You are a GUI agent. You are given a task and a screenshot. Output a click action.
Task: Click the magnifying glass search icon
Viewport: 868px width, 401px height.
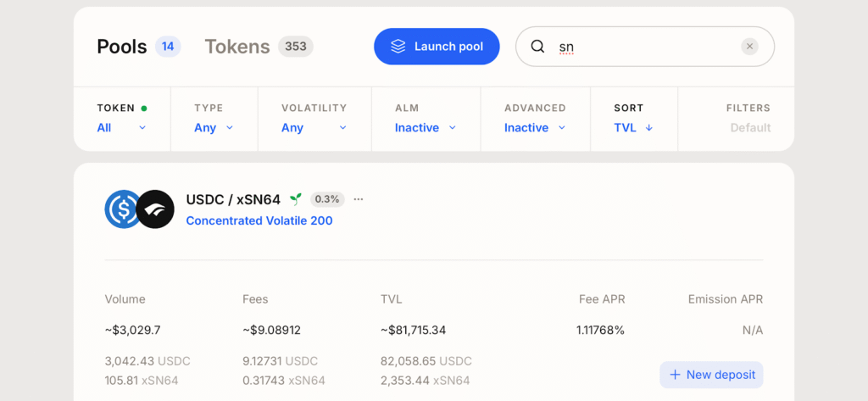(537, 47)
